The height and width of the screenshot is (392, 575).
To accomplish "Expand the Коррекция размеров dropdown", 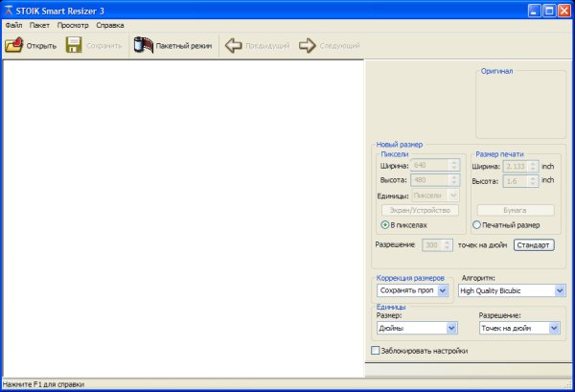I will point(412,290).
